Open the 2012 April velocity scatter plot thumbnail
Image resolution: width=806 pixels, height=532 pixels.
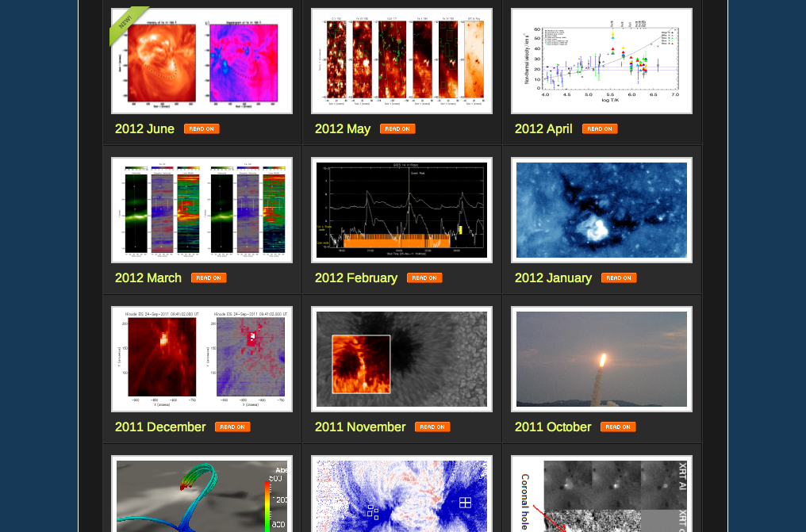coord(601,61)
